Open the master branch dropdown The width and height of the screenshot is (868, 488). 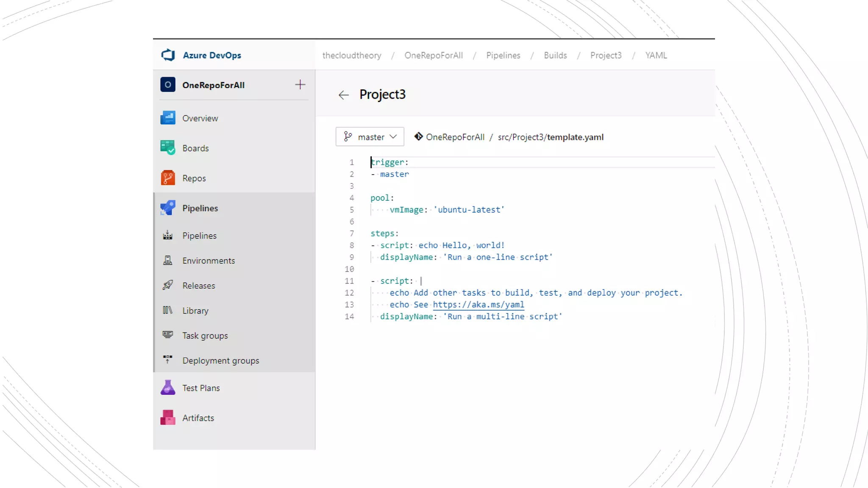(x=370, y=137)
